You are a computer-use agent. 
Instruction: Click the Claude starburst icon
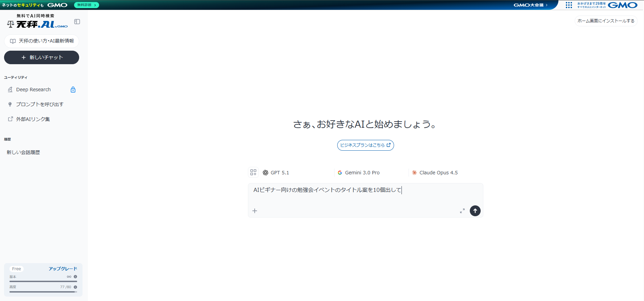[414, 173]
